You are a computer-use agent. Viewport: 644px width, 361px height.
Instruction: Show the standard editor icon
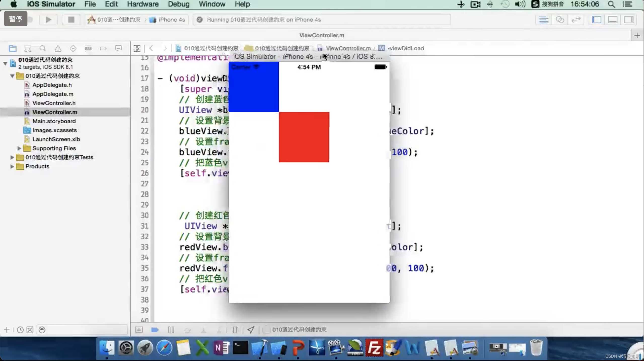tap(544, 20)
